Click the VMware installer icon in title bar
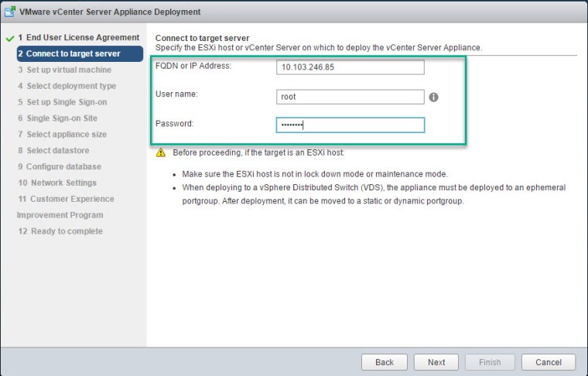This screenshot has width=588, height=376. tap(10, 12)
